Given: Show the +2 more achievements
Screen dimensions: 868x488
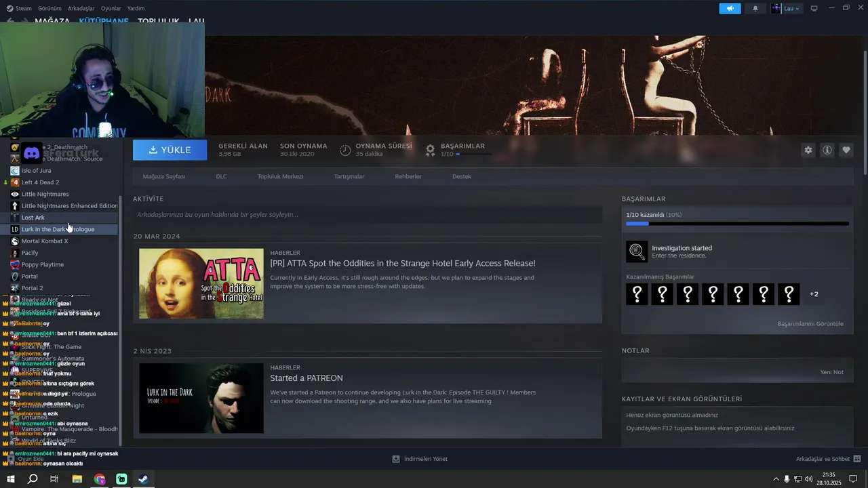Looking at the screenshot, I should 814,294.
